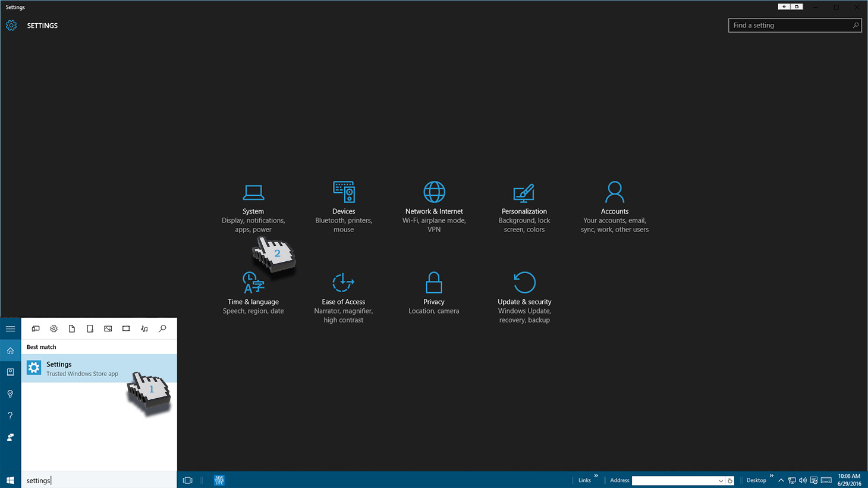Screen dimensions: 868x488
Task: Expand the search panel hamburger menu
Action: [10, 329]
